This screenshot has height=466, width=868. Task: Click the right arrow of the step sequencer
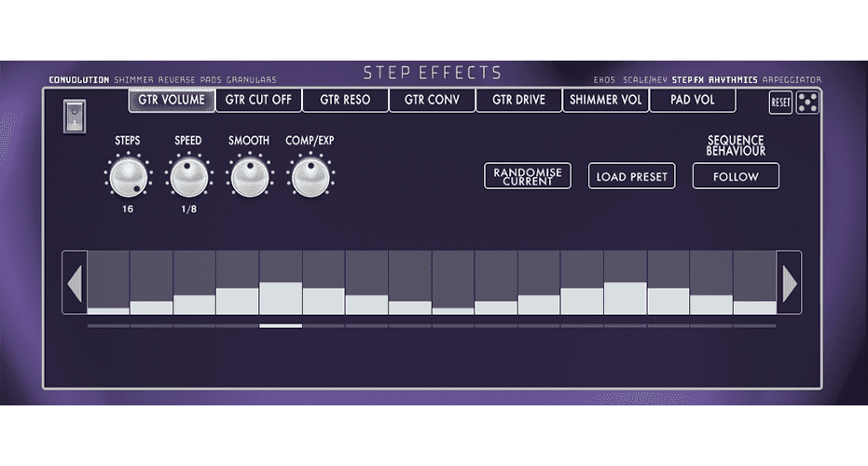789,282
